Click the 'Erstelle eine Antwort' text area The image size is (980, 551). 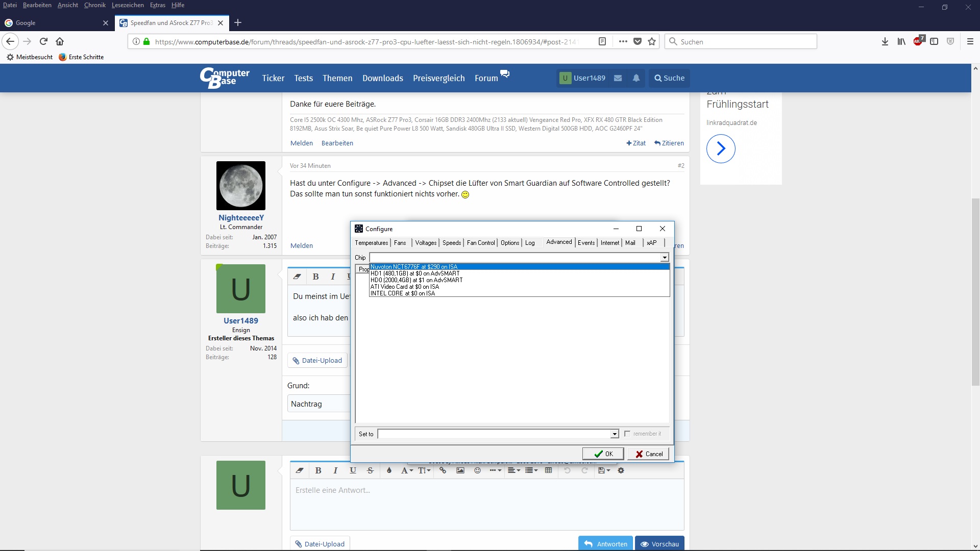click(486, 504)
